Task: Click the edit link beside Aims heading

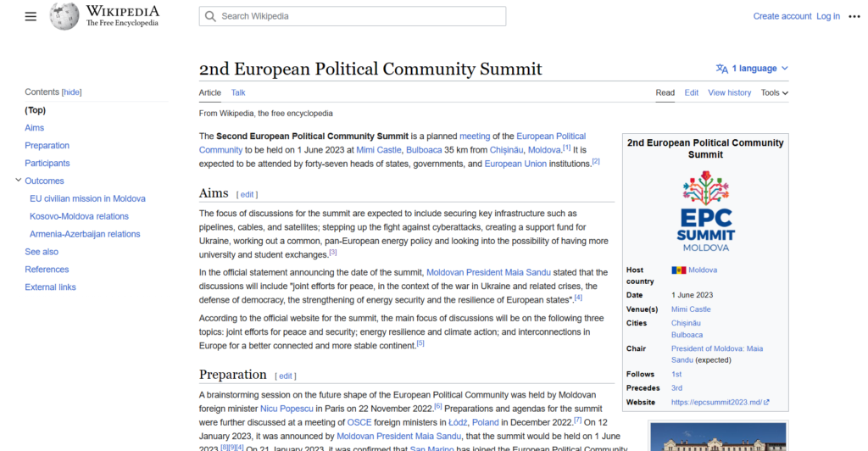Action: coord(247,194)
